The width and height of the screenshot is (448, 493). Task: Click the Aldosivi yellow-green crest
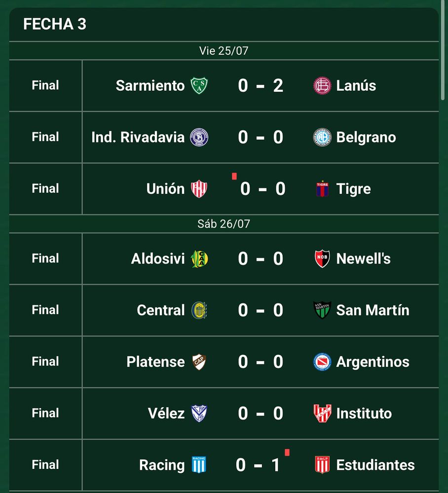[x=199, y=259]
